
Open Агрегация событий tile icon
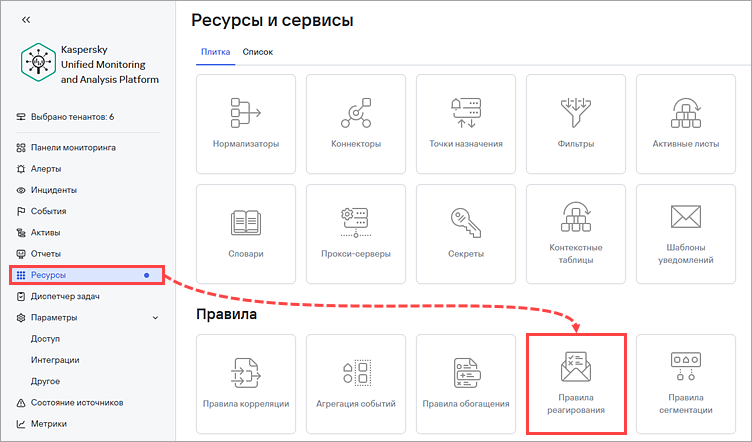(x=357, y=372)
